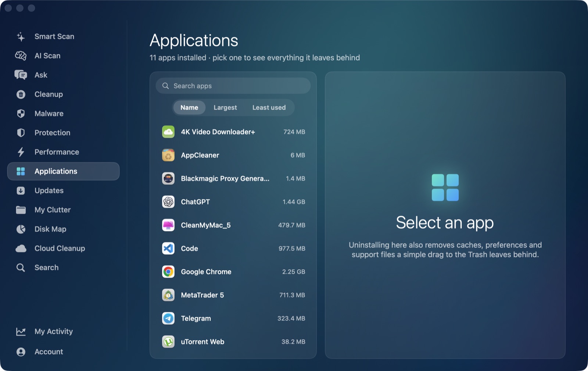The height and width of the screenshot is (371, 588).
Task: Open the Smart Scan sparkle icon
Action: (x=21, y=36)
